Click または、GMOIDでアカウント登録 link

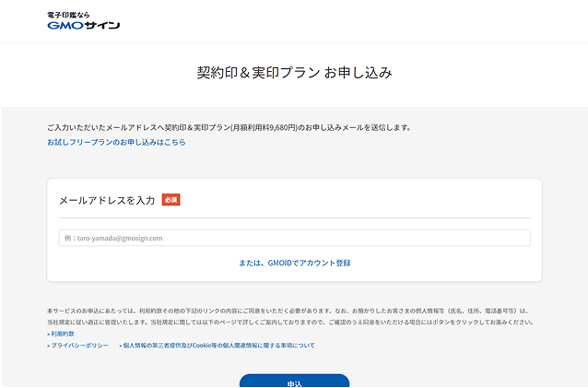(295, 264)
